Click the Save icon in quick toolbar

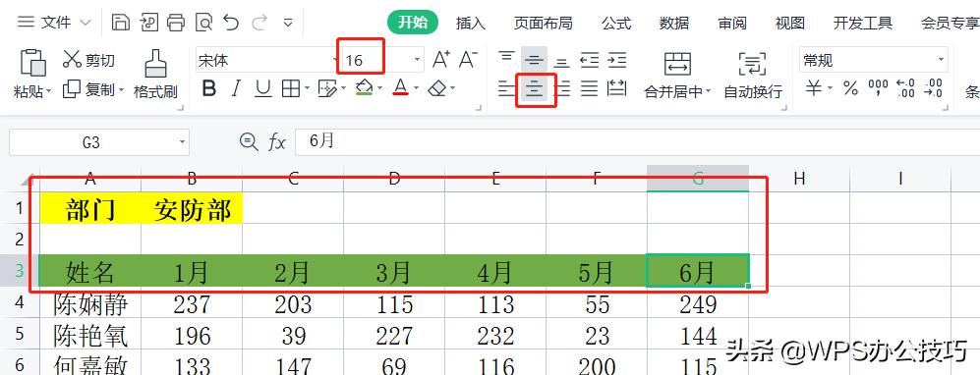[x=121, y=24]
